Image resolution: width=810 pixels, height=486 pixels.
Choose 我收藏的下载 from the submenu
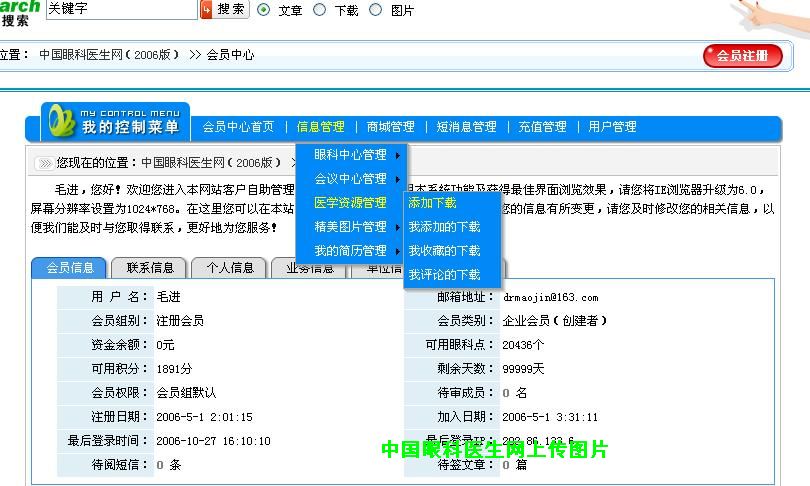click(444, 251)
